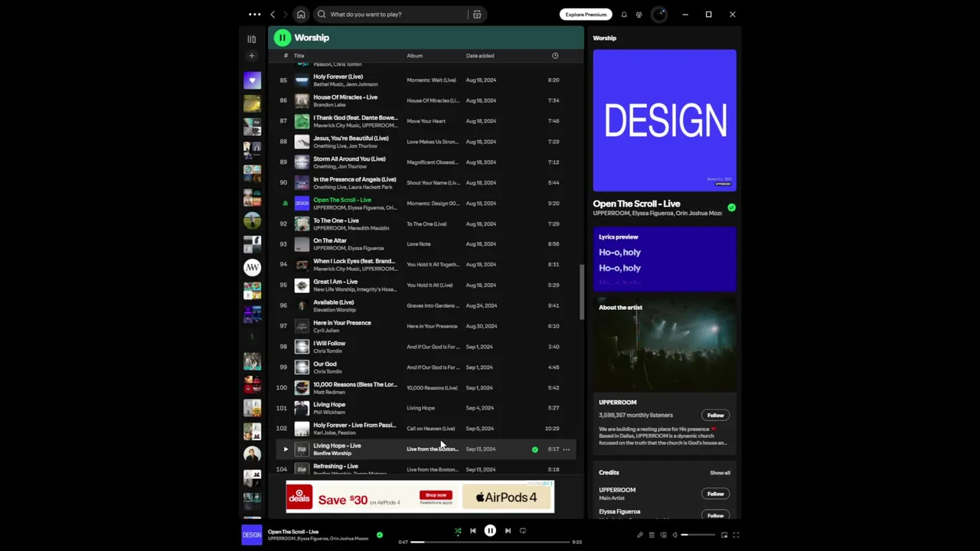Toggle repeat in the player bar
Image resolution: width=980 pixels, height=551 pixels.
[523, 530]
